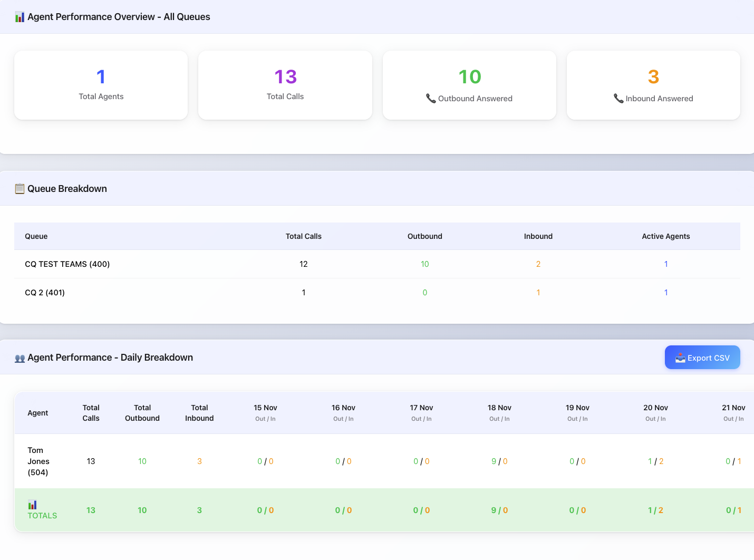Click the clipboard icon next to Queue Breakdown
This screenshot has height=560, width=754.
tap(20, 188)
